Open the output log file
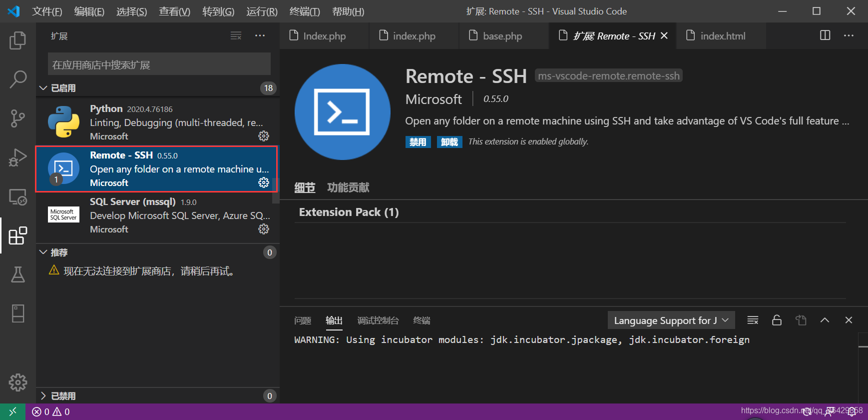The height and width of the screenshot is (420, 868). click(801, 320)
